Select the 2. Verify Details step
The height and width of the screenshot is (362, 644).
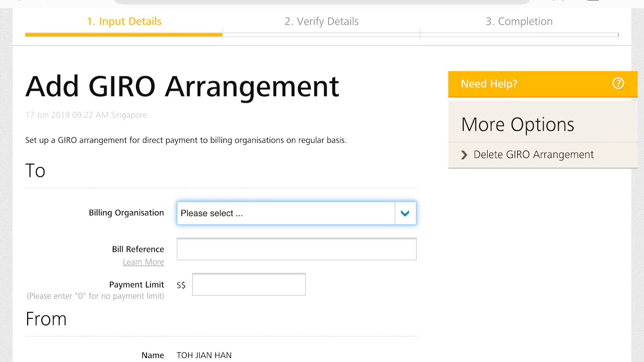point(321,21)
